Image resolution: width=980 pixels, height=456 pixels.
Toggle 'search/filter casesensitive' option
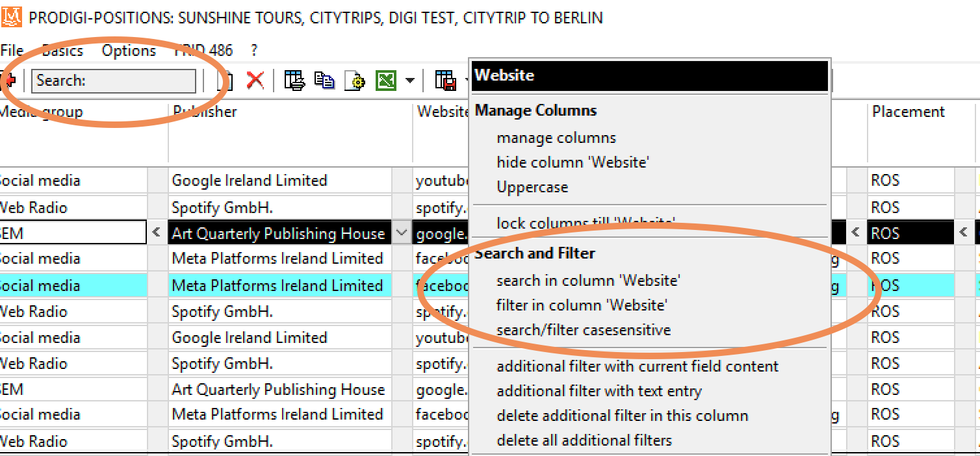(584, 330)
